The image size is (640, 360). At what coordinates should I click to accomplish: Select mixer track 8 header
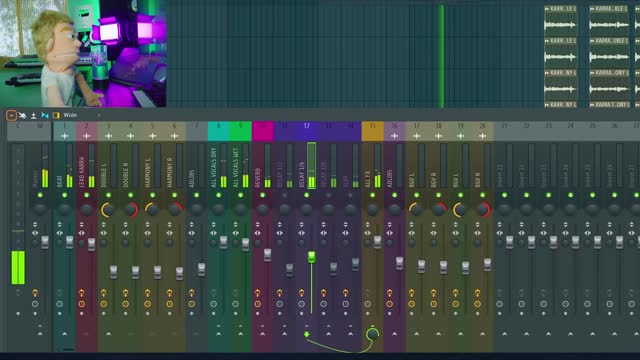[218, 131]
